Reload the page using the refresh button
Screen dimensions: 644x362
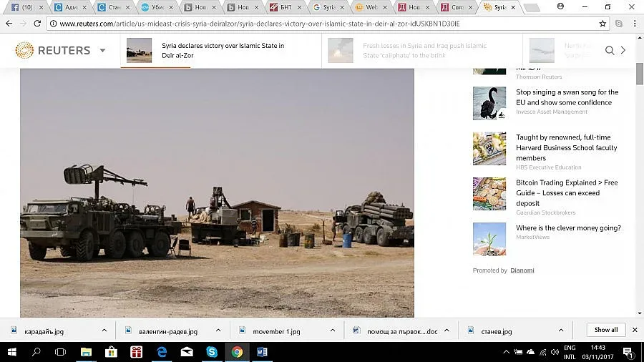(37, 24)
